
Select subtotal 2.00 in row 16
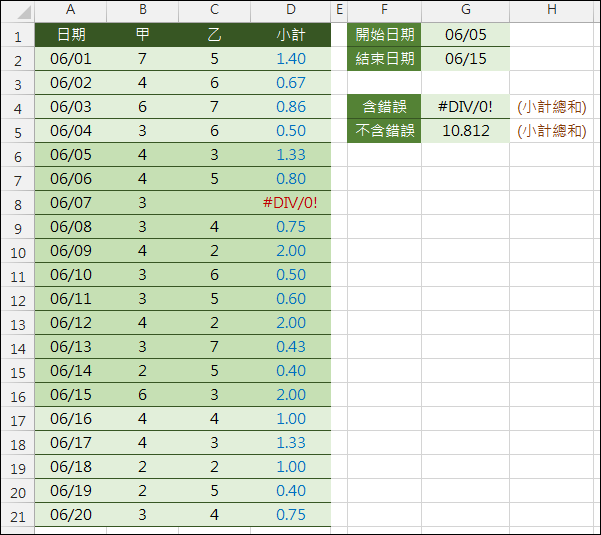[x=291, y=395]
